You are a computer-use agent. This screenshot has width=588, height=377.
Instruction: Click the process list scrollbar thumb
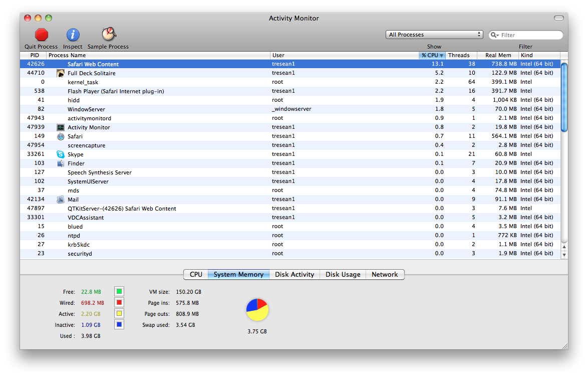click(564, 97)
